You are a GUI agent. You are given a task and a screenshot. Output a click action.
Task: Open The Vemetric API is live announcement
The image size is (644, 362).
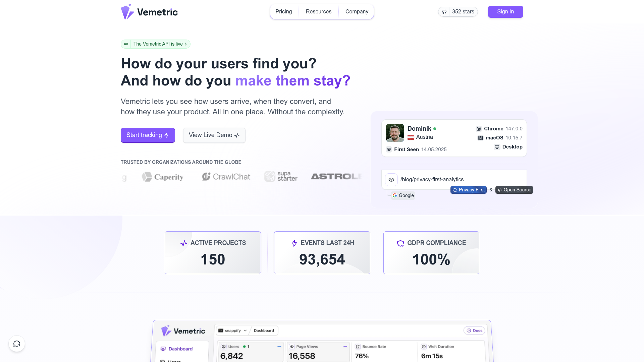coord(156,44)
